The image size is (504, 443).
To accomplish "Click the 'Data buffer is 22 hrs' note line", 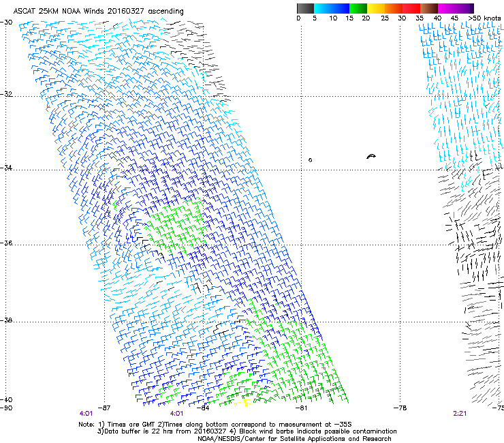I will pyautogui.click(x=247, y=431).
